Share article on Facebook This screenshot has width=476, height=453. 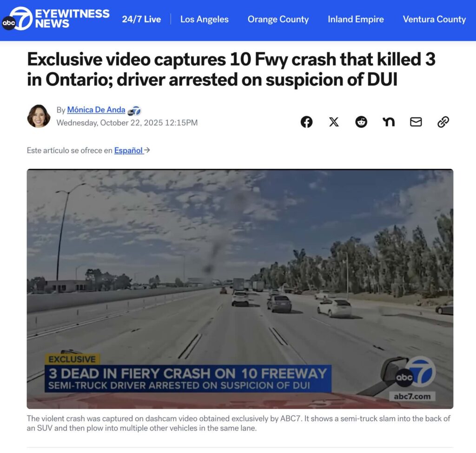coord(306,122)
